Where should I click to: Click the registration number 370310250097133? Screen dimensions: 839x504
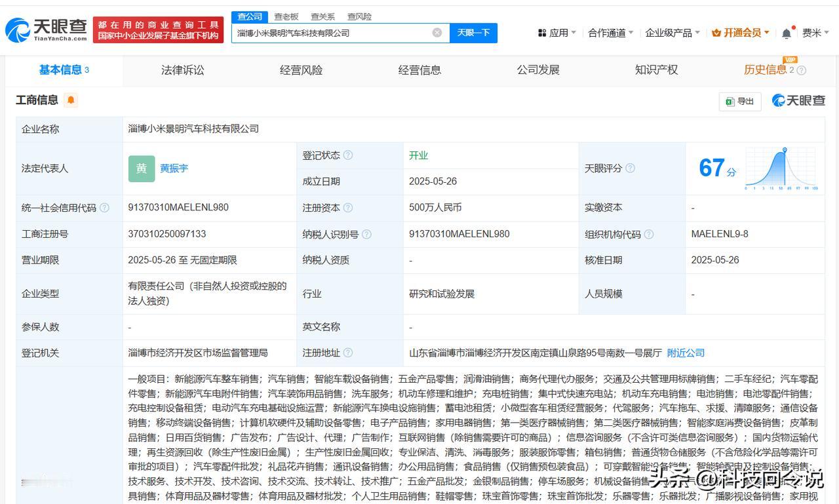[167, 234]
